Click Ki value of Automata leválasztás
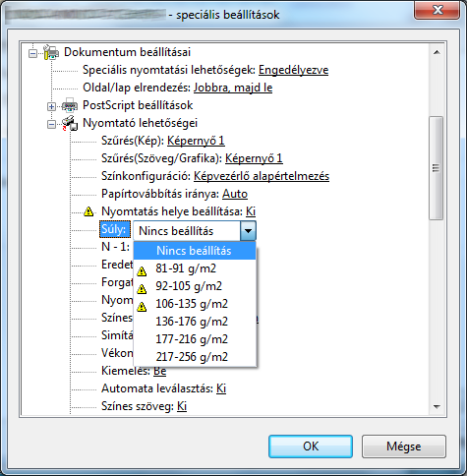 click(x=221, y=388)
